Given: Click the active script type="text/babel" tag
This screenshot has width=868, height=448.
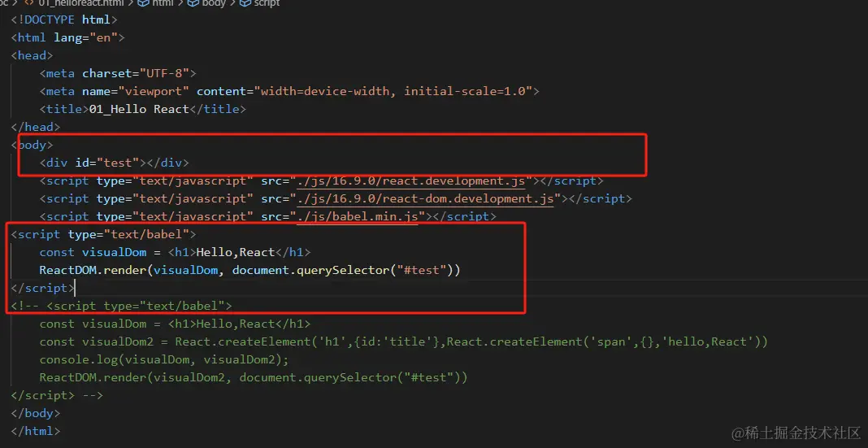Looking at the screenshot, I should (103, 234).
